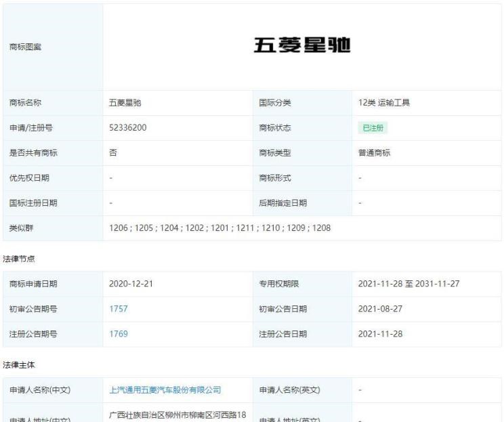The height and width of the screenshot is (422, 504).
Task: Click the 国标注册日期 label
Action: pyautogui.click(x=33, y=203)
